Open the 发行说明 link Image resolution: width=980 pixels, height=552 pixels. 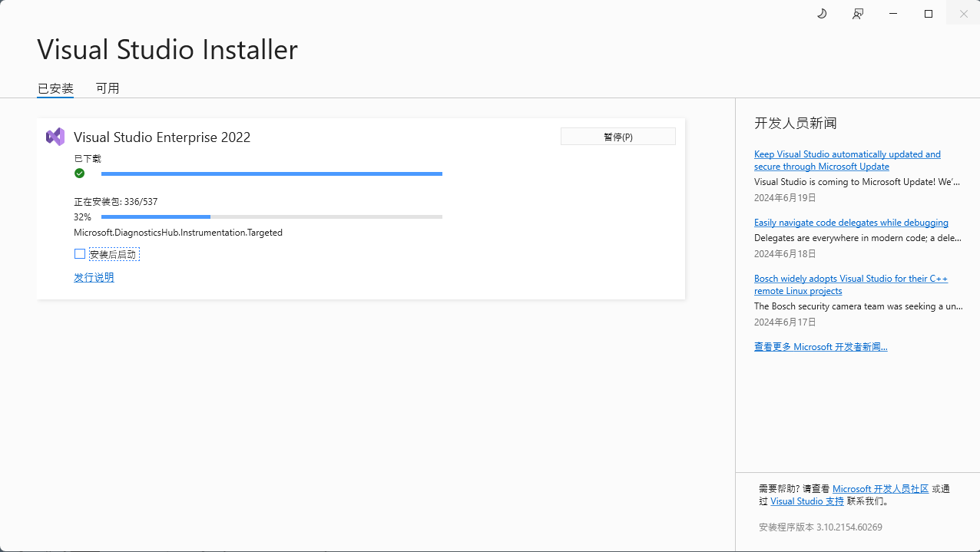tap(94, 277)
